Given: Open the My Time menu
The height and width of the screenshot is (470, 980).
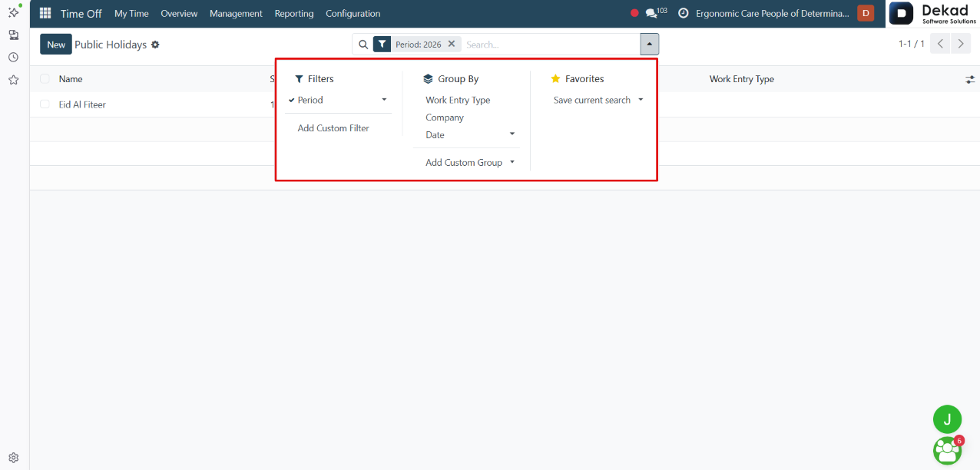Looking at the screenshot, I should tap(131, 13).
